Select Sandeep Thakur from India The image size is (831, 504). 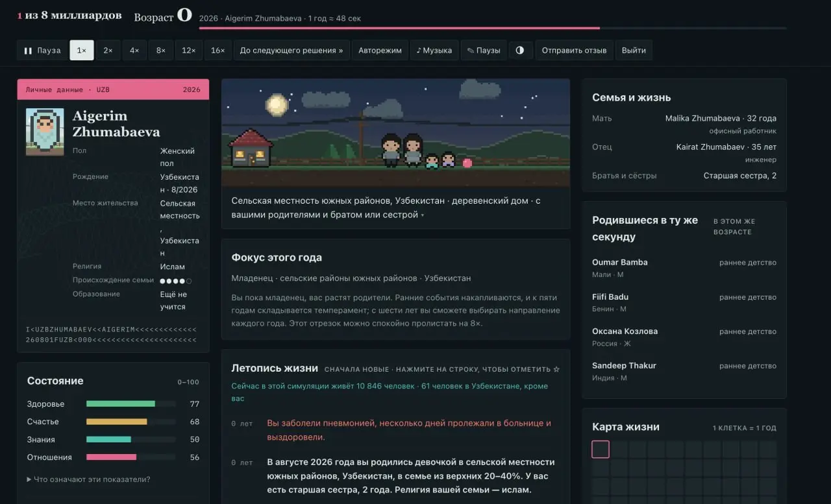[624, 366]
